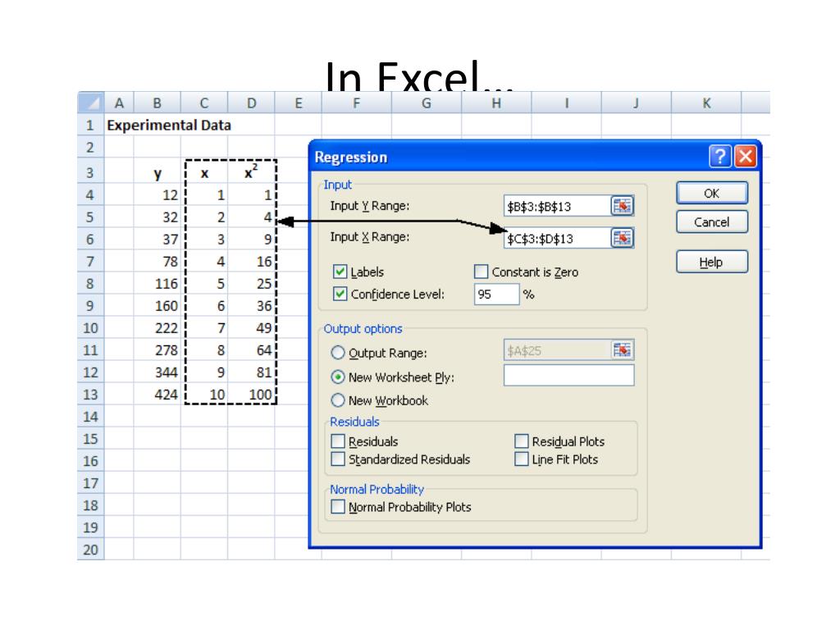Click Input X Range text field
The height and width of the screenshot is (630, 840).
[557, 238]
